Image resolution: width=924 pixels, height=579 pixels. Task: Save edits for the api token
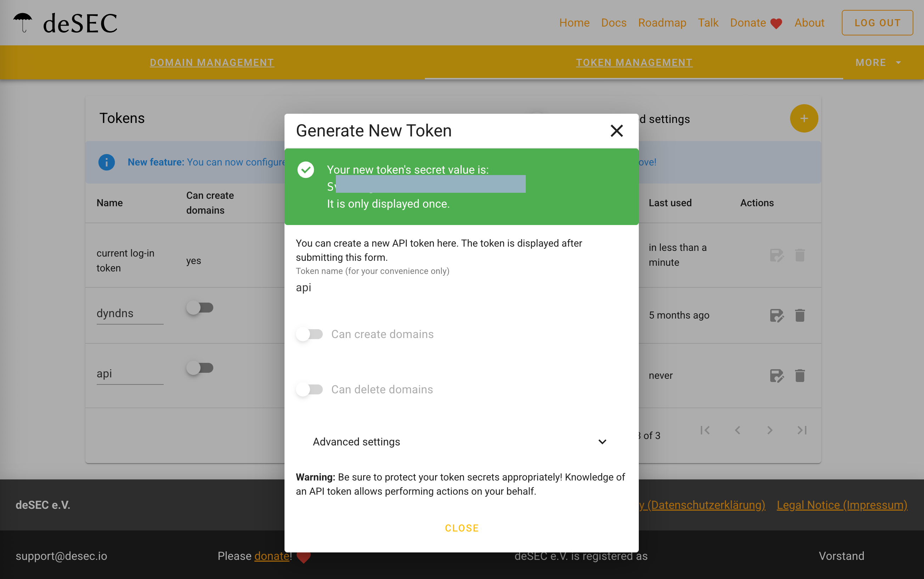coord(777,376)
